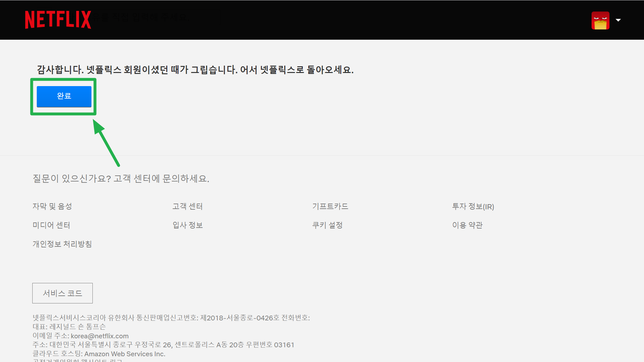Viewport: 644px width, 362px height.
Task: Go to the 고객 센터 footer link
Action: tap(187, 206)
